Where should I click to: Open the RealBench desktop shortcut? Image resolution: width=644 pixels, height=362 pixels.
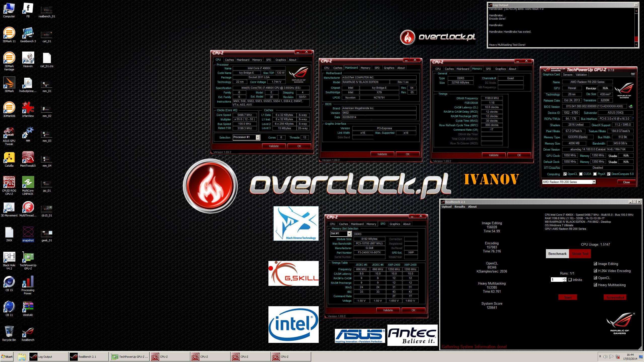click(28, 333)
